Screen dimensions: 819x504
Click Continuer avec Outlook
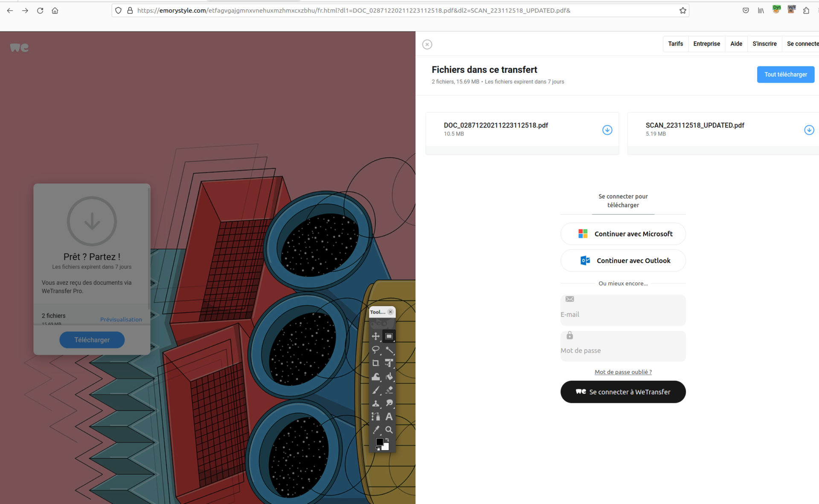(623, 261)
